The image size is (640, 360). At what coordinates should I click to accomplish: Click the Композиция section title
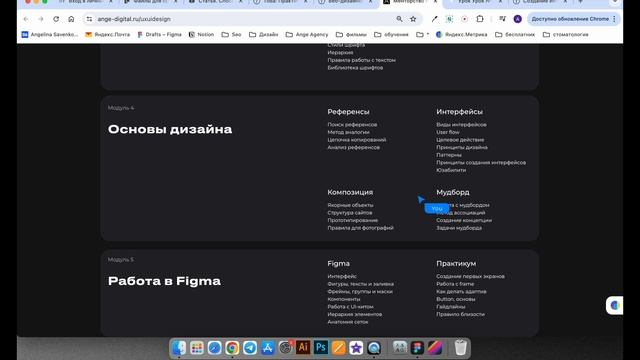click(x=350, y=192)
